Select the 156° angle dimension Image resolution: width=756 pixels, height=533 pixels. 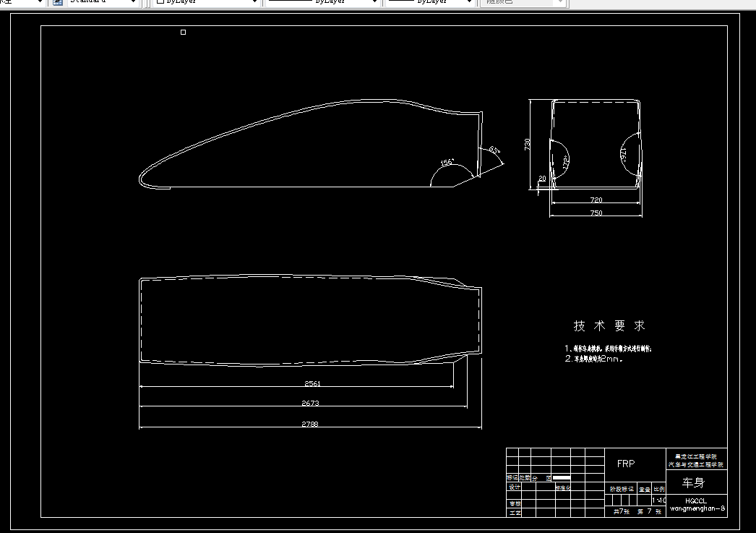coord(447,162)
